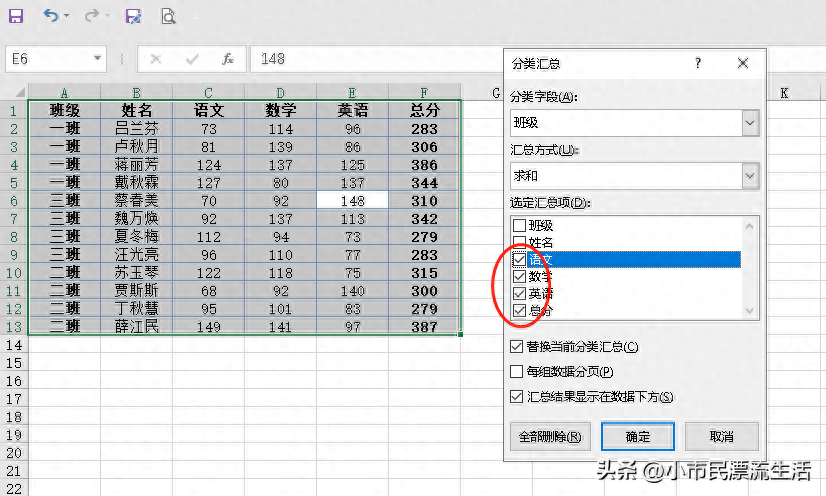Image resolution: width=826 pixels, height=496 pixels.
Task: Check the 班级 checkbox in summary items
Action: [519, 225]
